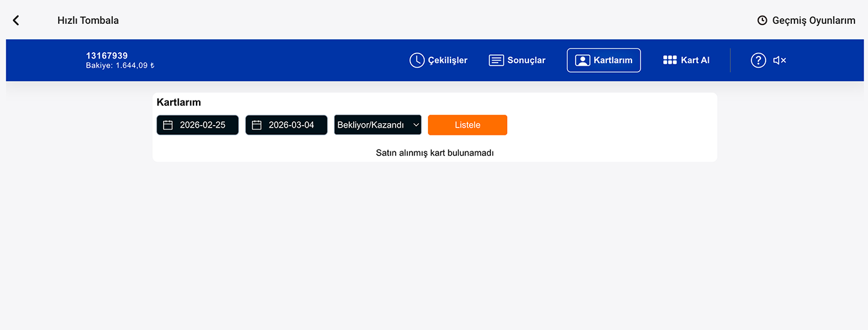Click the Kartlarım person card icon
This screenshot has width=868, height=330.
(x=583, y=61)
